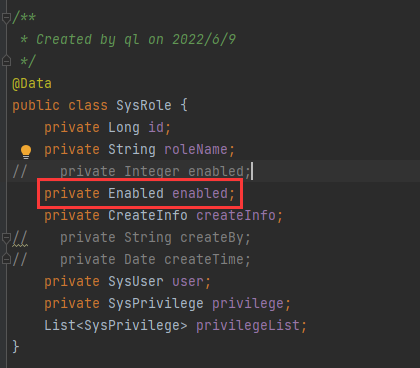Click the SysRole class name
The image size is (420, 368).
144,105
